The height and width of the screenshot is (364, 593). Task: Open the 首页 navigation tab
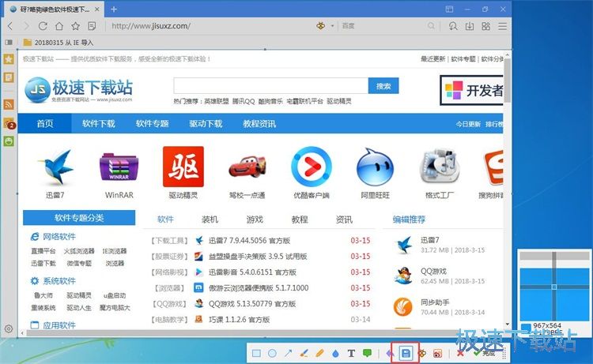44,123
